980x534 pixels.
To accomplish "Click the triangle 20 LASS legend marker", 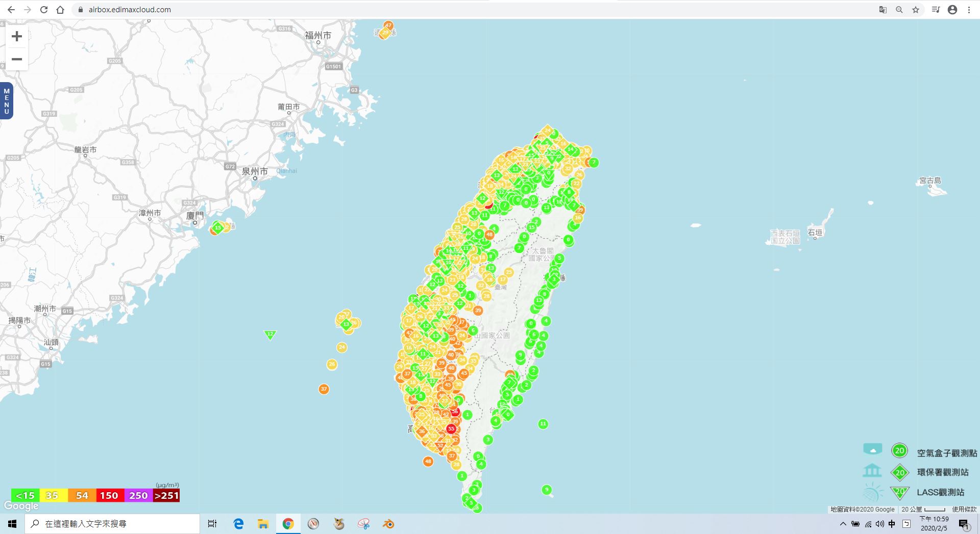I will point(899,493).
